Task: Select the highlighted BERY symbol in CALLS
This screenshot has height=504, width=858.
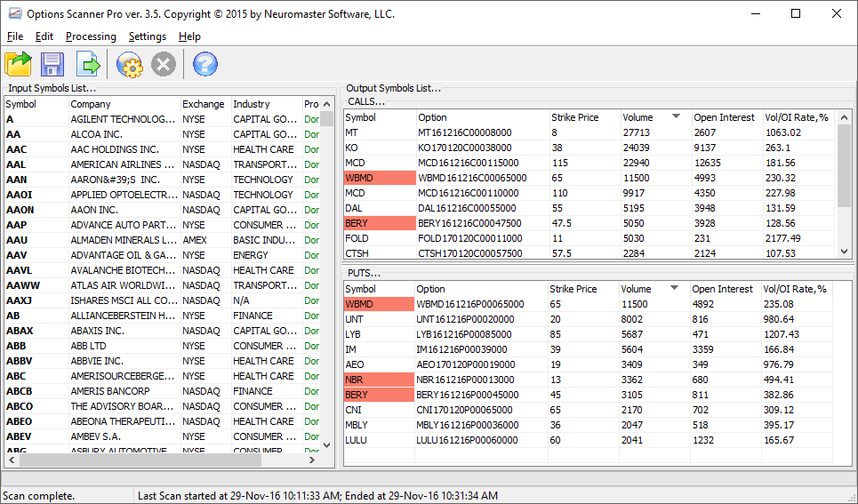Action: [380, 223]
